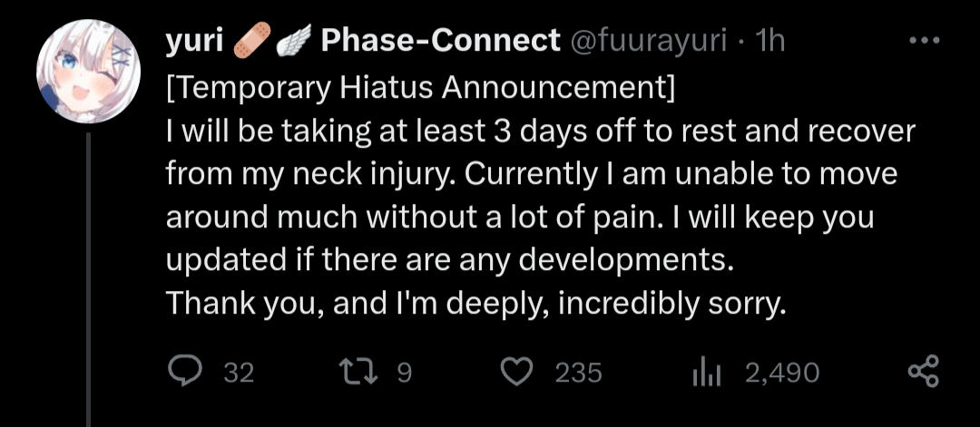Image resolution: width=980 pixels, height=427 pixels.
Task: Click the "Phase-Connect" name text
Action: pos(440,41)
